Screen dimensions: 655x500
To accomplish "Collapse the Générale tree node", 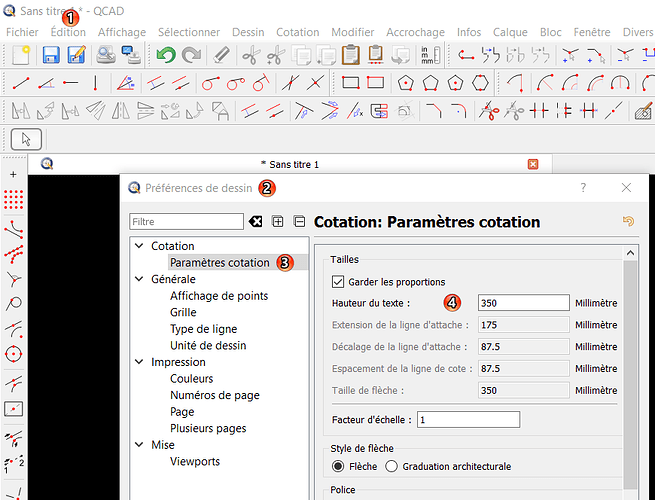I will tap(139, 279).
